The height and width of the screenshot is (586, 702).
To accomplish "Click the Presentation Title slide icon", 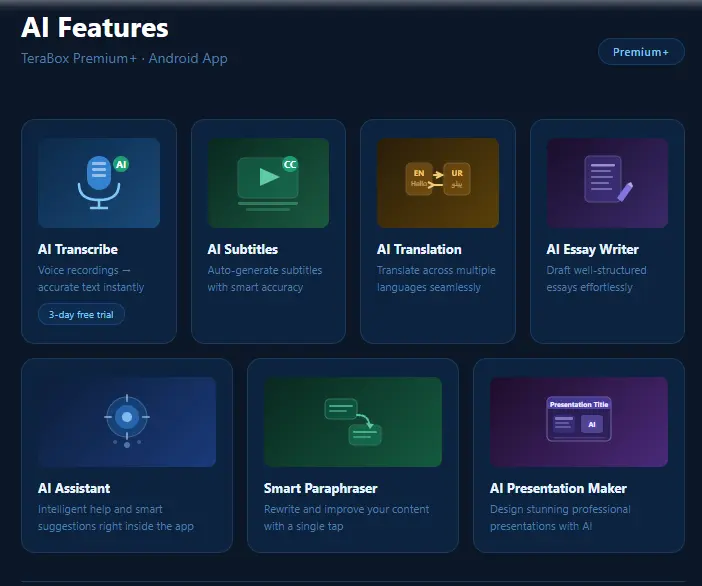I will click(578, 419).
